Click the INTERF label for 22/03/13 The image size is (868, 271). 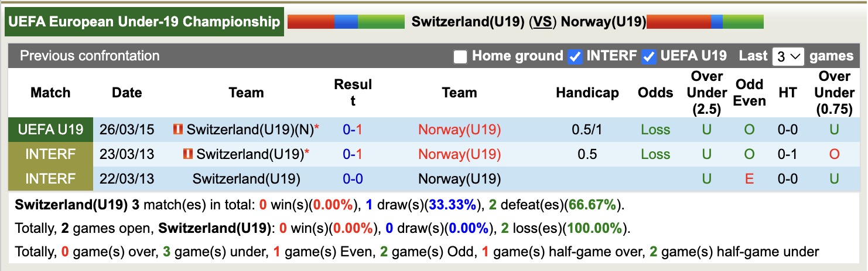pos(50,179)
